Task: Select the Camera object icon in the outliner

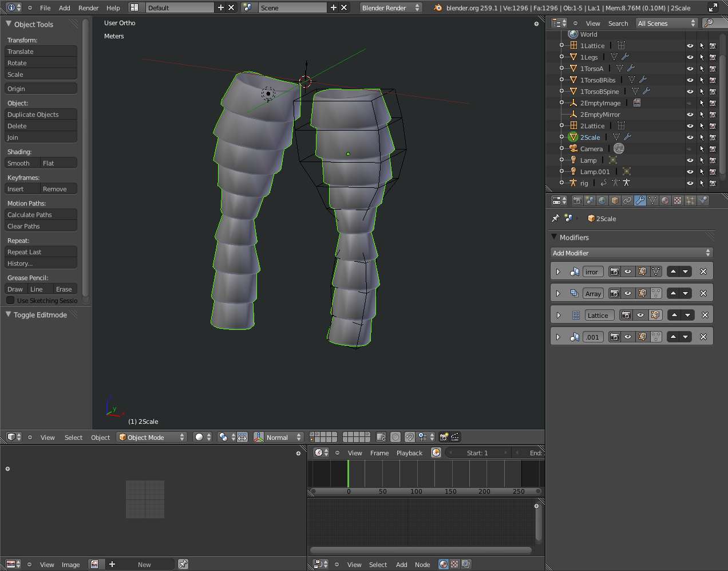Action: 573,148
